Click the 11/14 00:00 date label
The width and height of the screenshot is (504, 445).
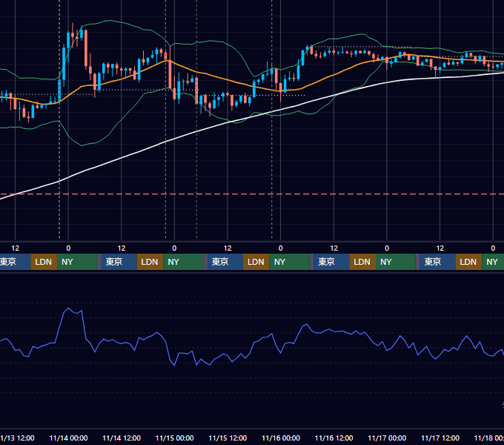pyautogui.click(x=68, y=438)
